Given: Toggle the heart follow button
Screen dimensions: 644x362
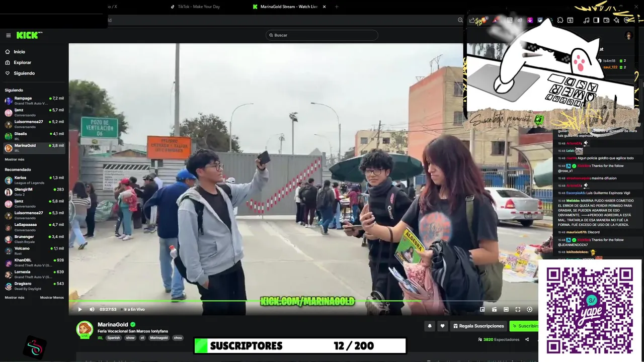Looking at the screenshot, I should [x=442, y=326].
